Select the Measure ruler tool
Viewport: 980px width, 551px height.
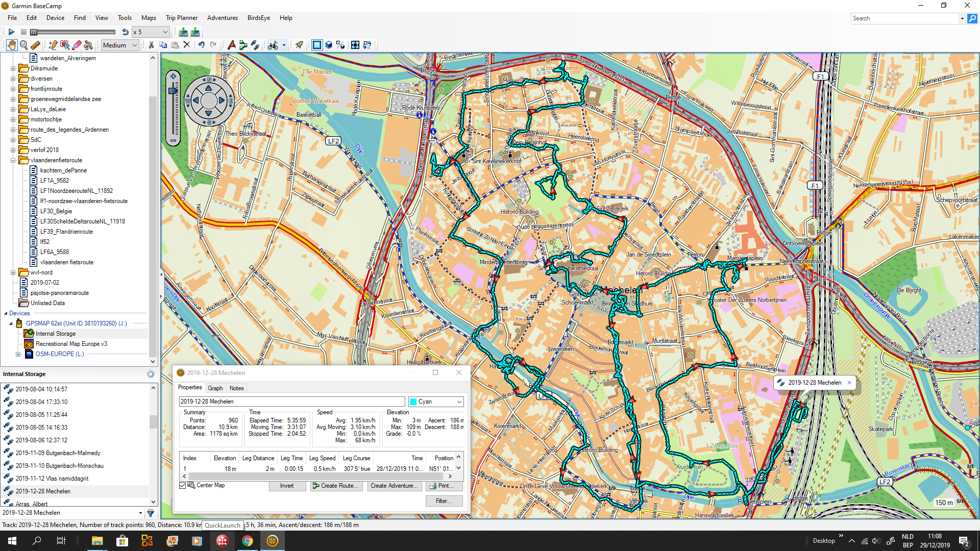tap(35, 45)
